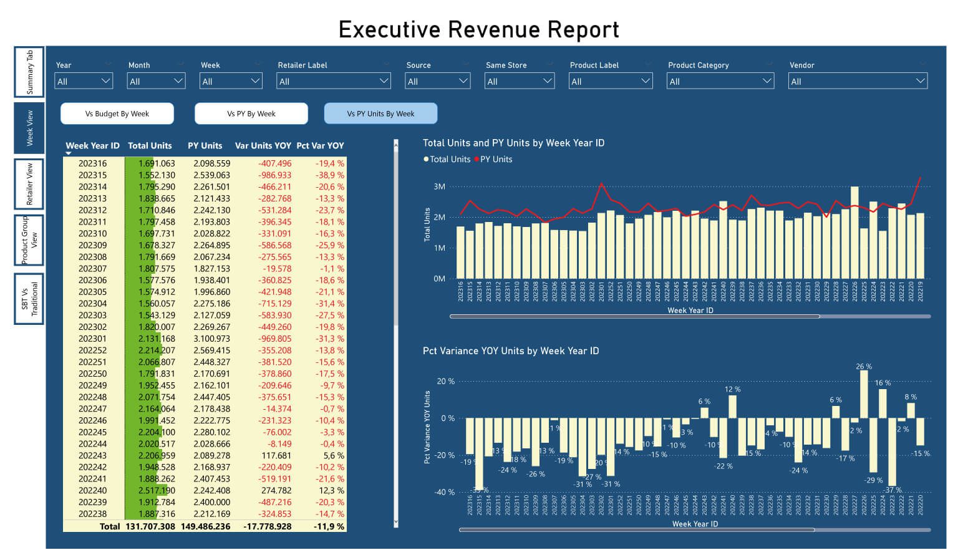Open the Product Group View tab

(29, 241)
